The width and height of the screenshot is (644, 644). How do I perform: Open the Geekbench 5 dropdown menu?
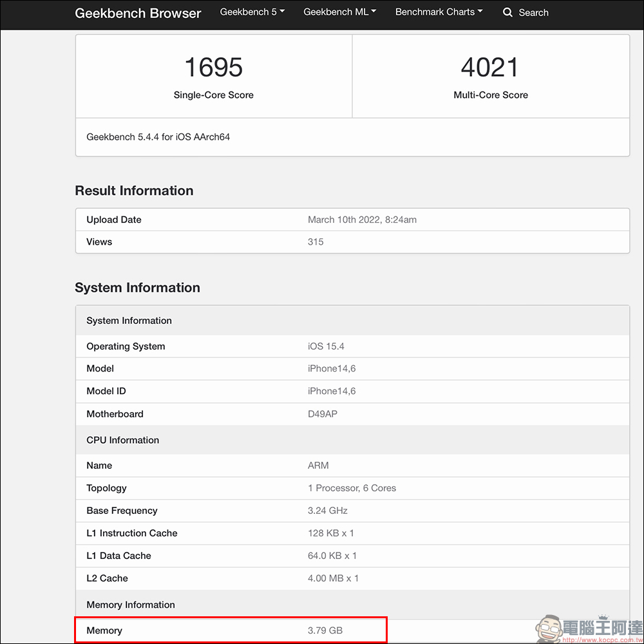point(252,12)
